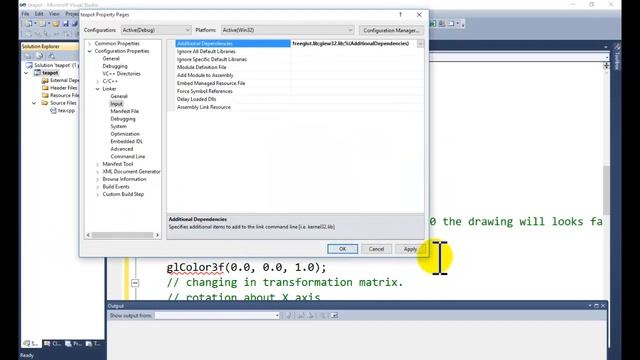Click View Class Diagram icon in Solution Explorer toolbar
Image resolution: width=640 pixels, height=360 pixels.
[51, 56]
